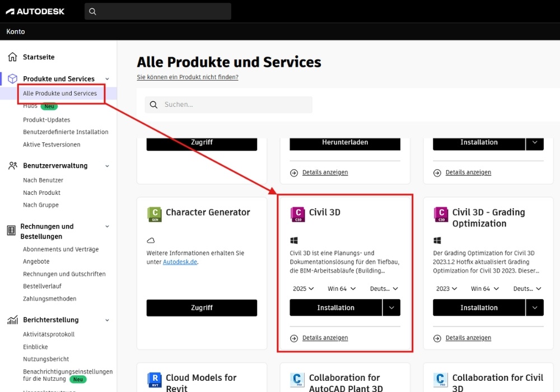560x392 pixels.
Task: Open Aktive Testversionen
Action: (52, 144)
